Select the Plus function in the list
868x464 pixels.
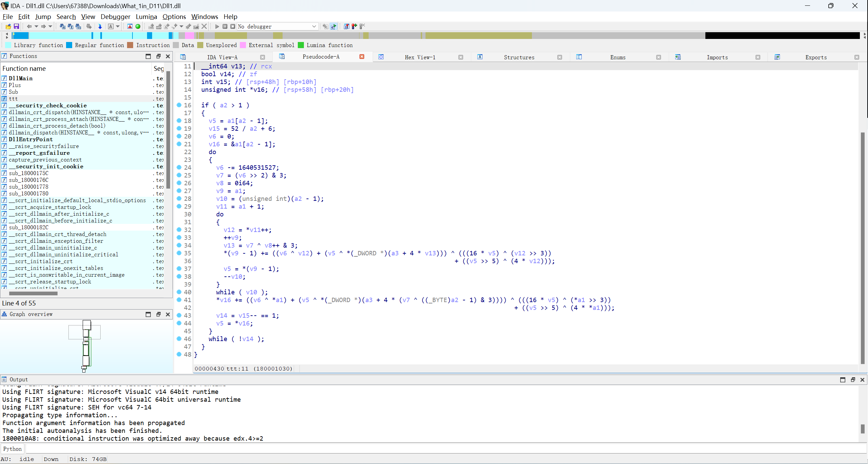[83, 85]
